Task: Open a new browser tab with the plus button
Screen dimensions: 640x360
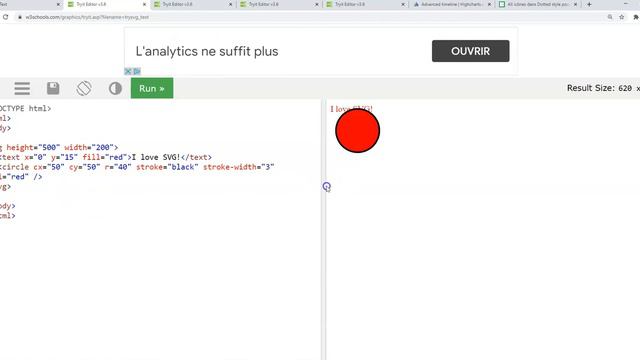Action: coord(589,4)
